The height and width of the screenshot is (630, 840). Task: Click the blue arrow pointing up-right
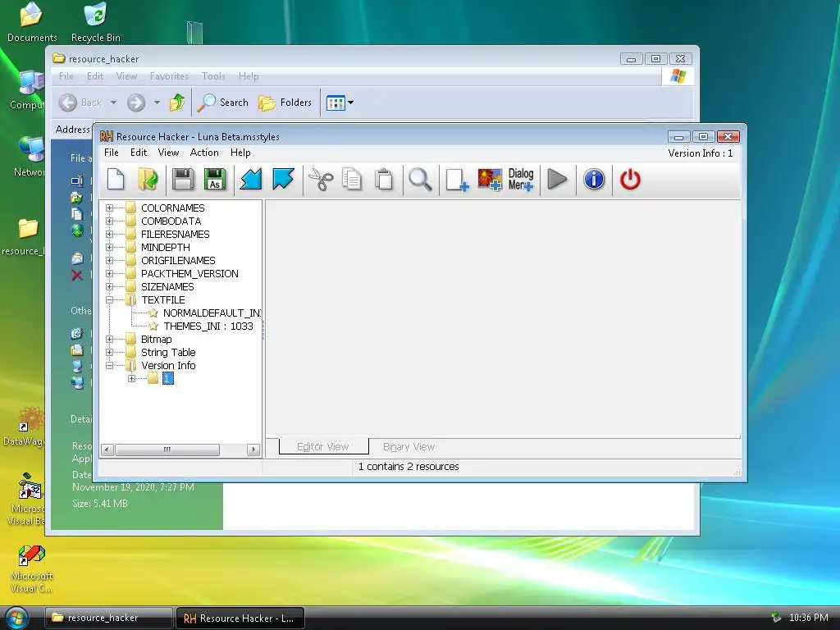click(283, 180)
